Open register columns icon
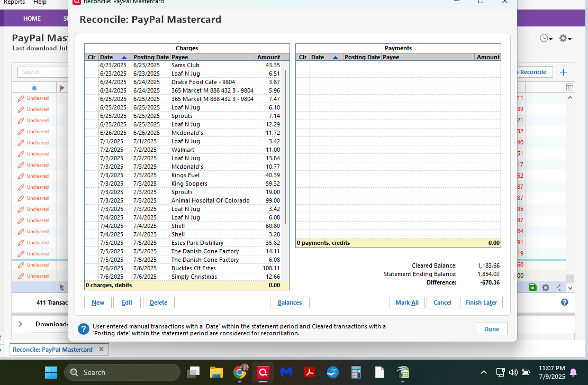Screen dimensions: 588x385 (x=569, y=87)
